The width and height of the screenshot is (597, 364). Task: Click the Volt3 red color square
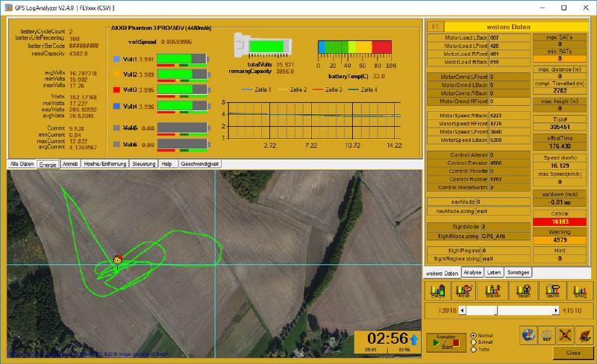(x=116, y=90)
